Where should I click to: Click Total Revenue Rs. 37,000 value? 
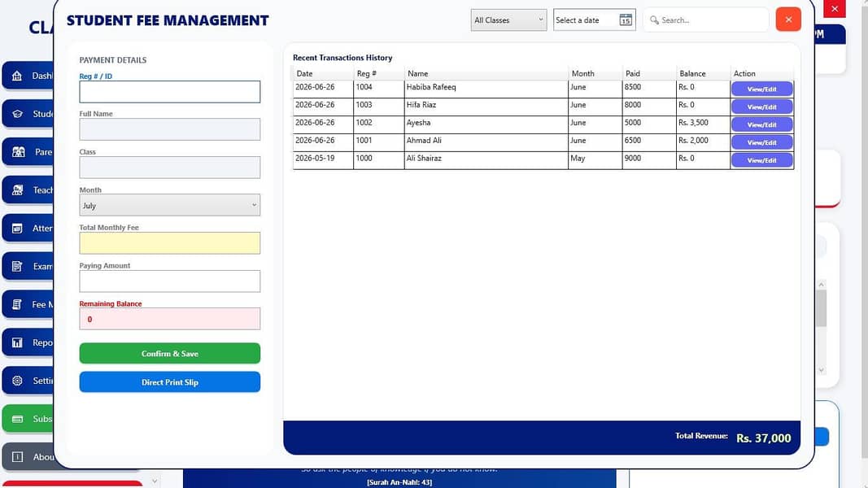(x=763, y=438)
